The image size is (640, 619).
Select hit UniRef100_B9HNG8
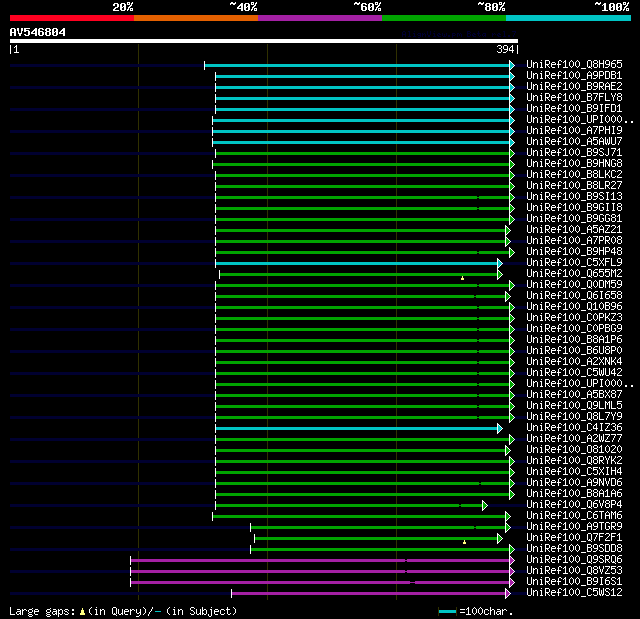(574, 164)
